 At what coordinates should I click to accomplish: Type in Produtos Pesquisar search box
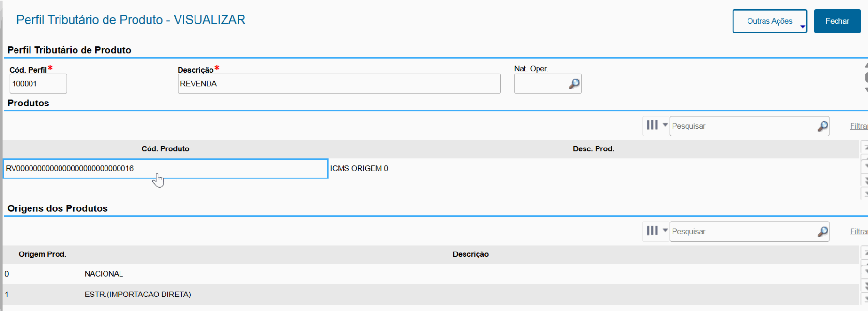click(x=743, y=126)
